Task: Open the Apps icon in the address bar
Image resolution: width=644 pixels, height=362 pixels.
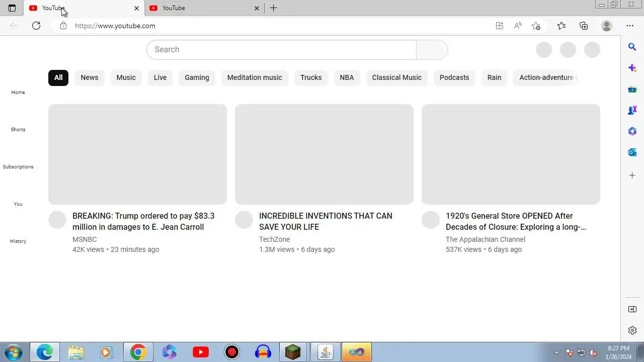Action: [500, 26]
